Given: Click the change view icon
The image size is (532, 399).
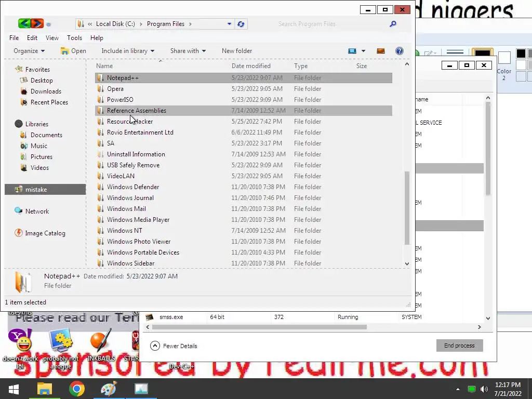Looking at the screenshot, I should pyautogui.click(x=352, y=51).
